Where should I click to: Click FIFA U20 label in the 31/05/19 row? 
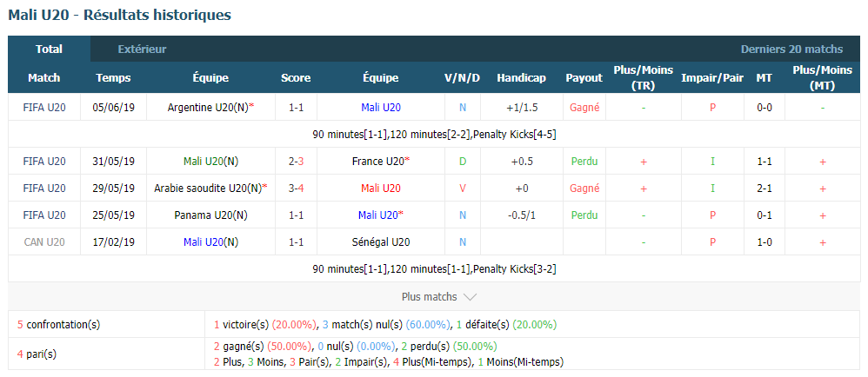[x=44, y=162]
